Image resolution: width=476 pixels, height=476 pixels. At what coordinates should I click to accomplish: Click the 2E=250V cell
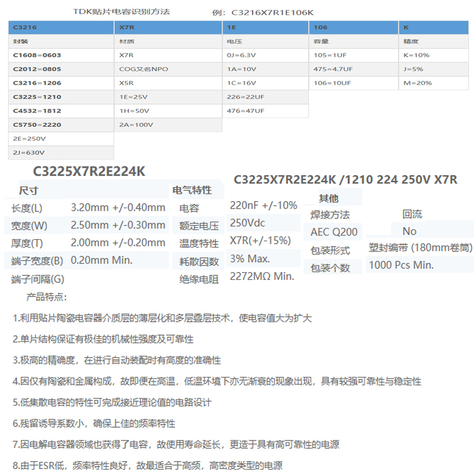pyautogui.click(x=61, y=139)
